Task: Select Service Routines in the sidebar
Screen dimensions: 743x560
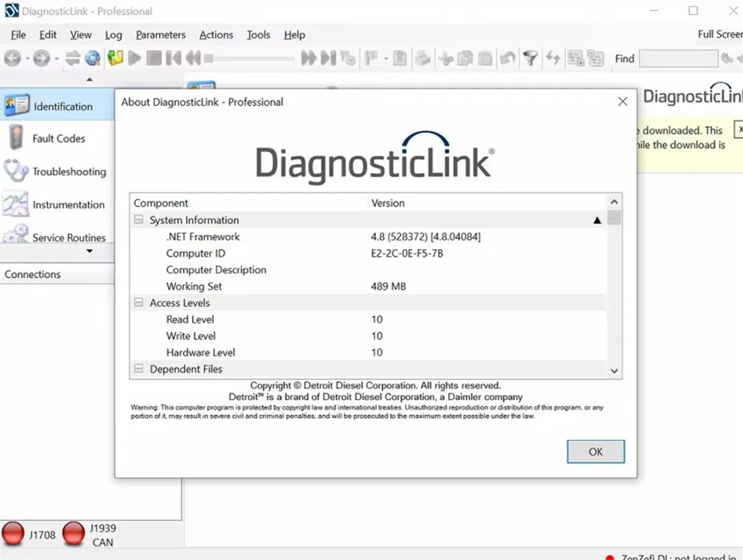Action: [57, 233]
